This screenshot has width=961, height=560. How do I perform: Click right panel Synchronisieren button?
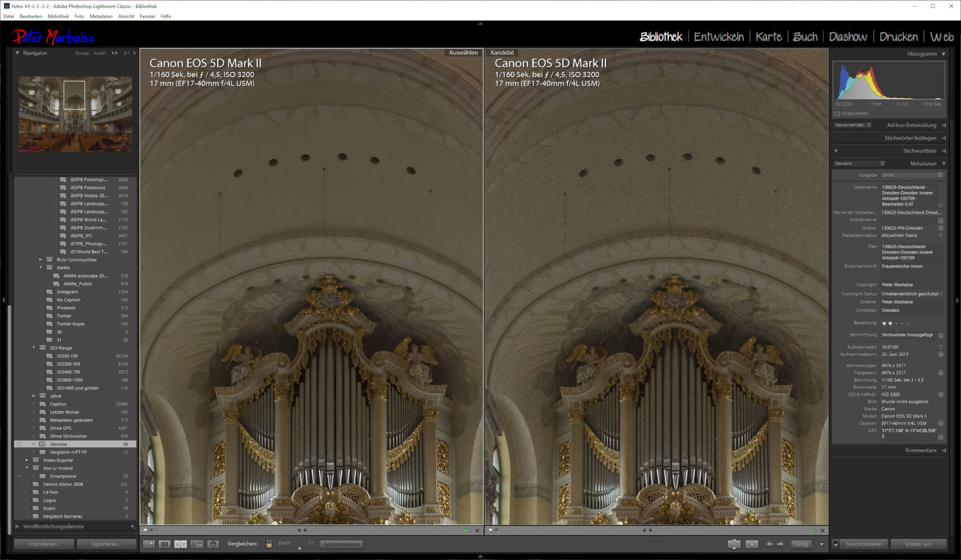click(x=864, y=544)
